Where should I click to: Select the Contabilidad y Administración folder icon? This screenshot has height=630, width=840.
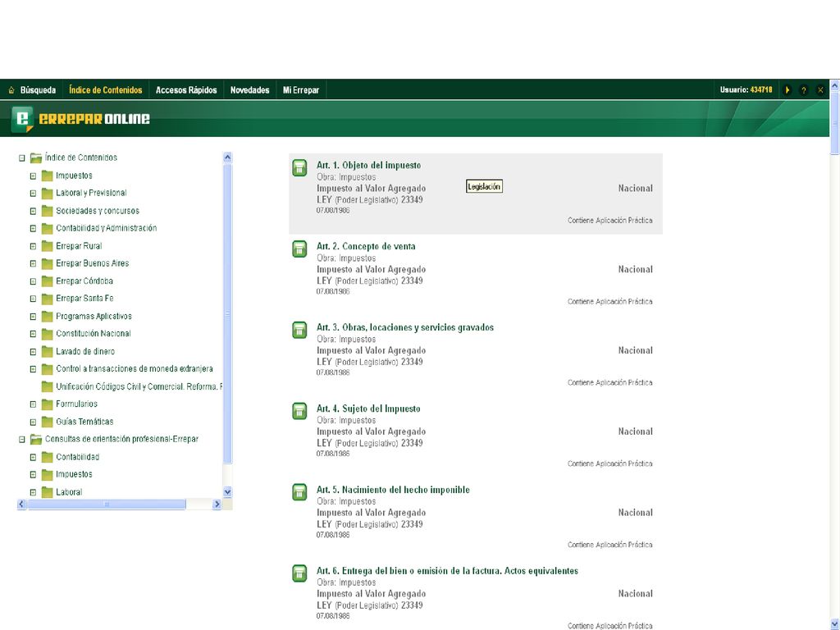click(x=47, y=228)
